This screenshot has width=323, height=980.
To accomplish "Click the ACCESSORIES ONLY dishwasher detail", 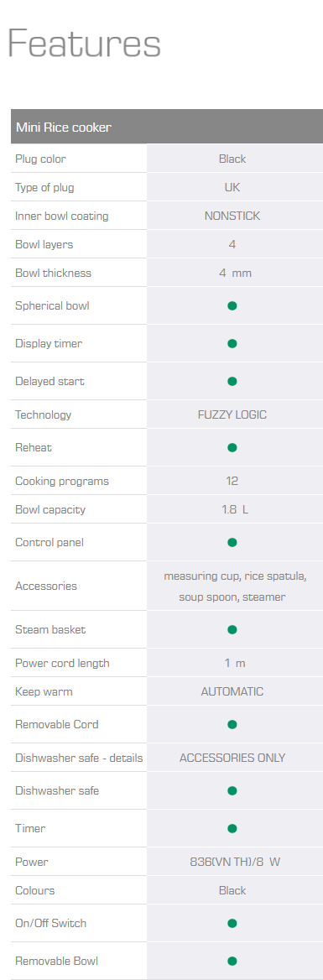I will pyautogui.click(x=232, y=758).
